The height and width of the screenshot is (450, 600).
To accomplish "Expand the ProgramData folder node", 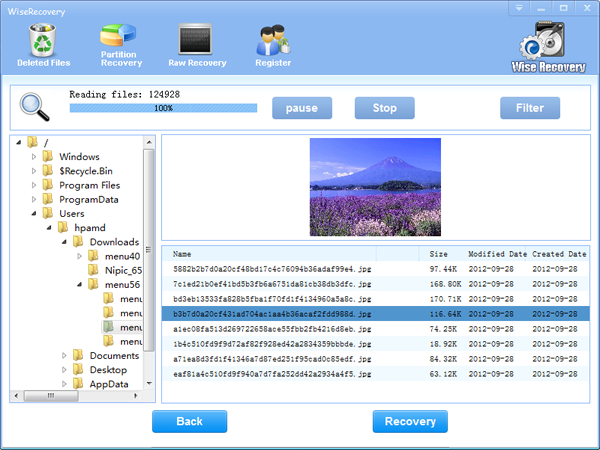I will click(33, 199).
